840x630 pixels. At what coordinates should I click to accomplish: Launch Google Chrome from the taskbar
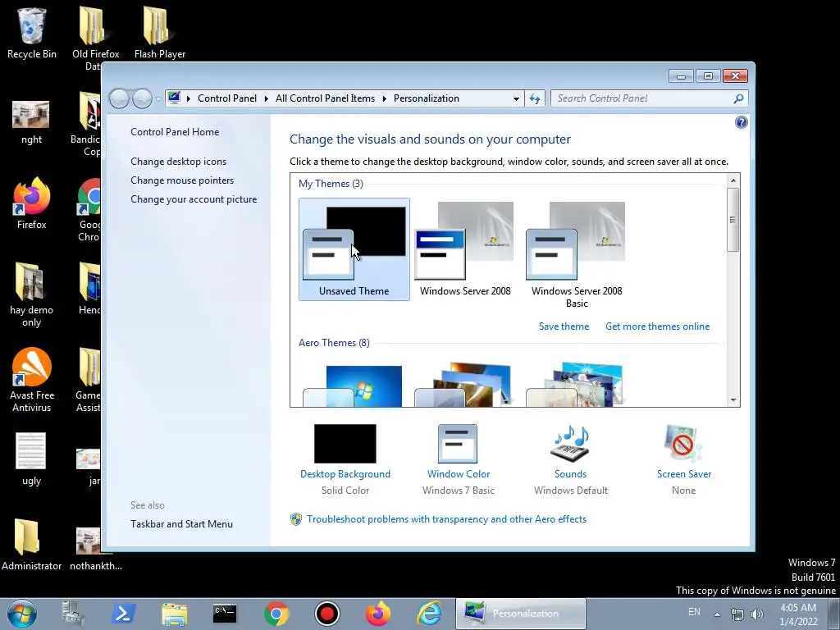tap(276, 614)
